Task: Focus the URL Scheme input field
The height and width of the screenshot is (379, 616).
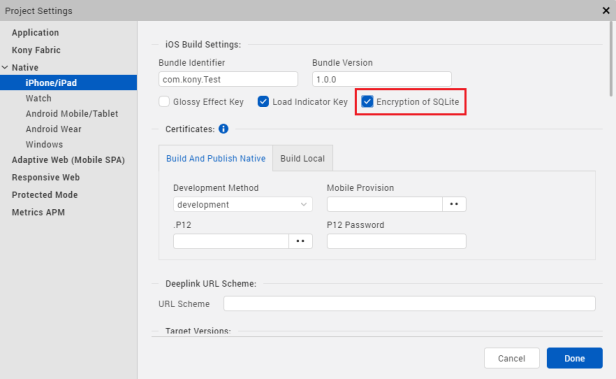Action: tap(409, 304)
